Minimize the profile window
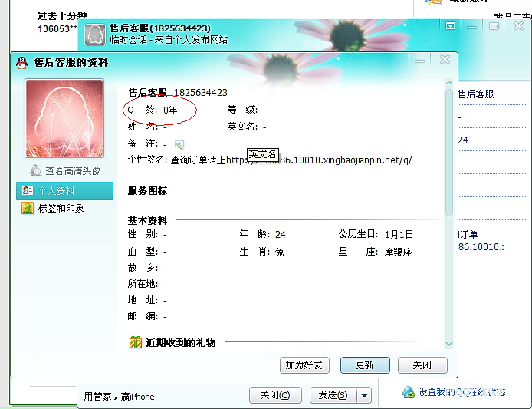The image size is (532, 409). coord(419,61)
